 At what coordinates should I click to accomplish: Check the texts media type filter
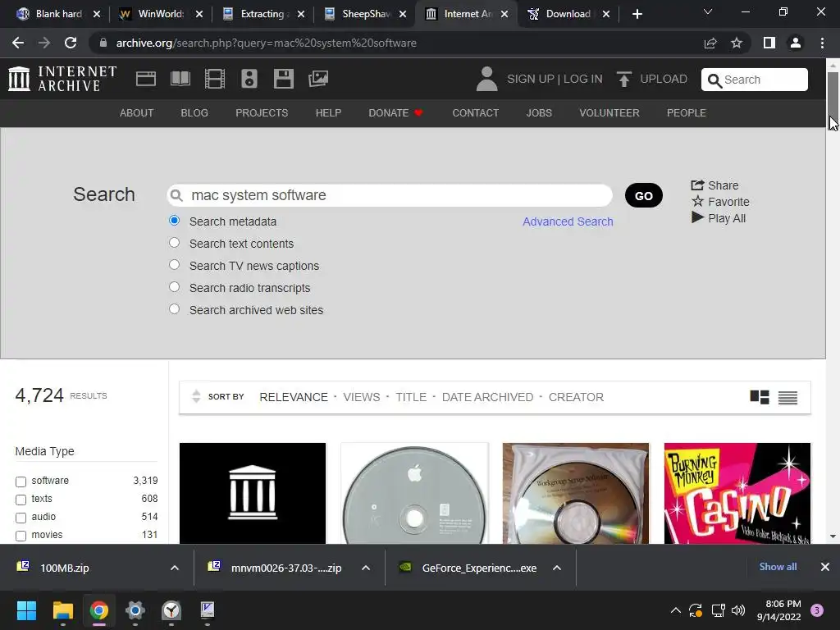tap(21, 500)
